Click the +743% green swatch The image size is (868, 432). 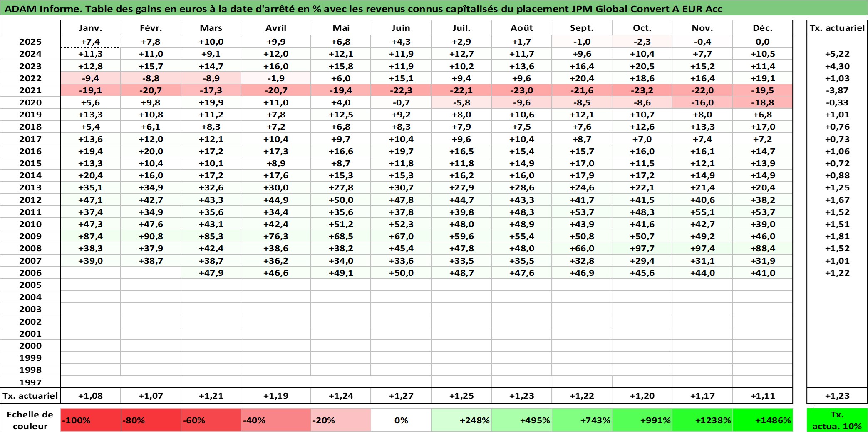[582, 420]
